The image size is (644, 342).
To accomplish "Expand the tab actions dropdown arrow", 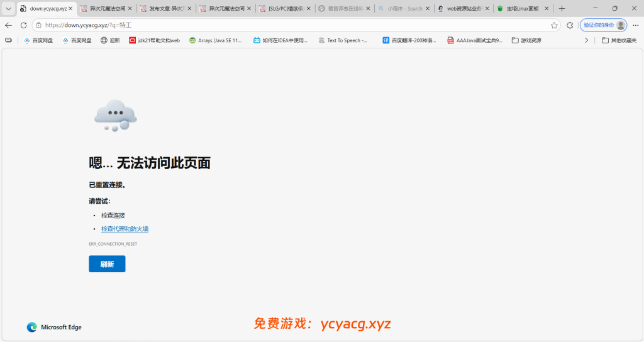I will point(8,9).
